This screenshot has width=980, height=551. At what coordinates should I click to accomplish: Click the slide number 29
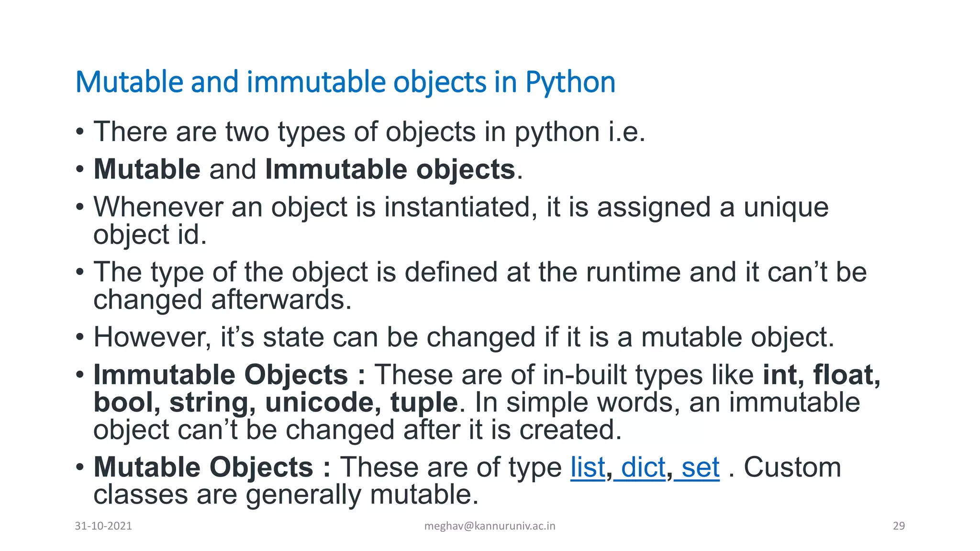point(899,526)
